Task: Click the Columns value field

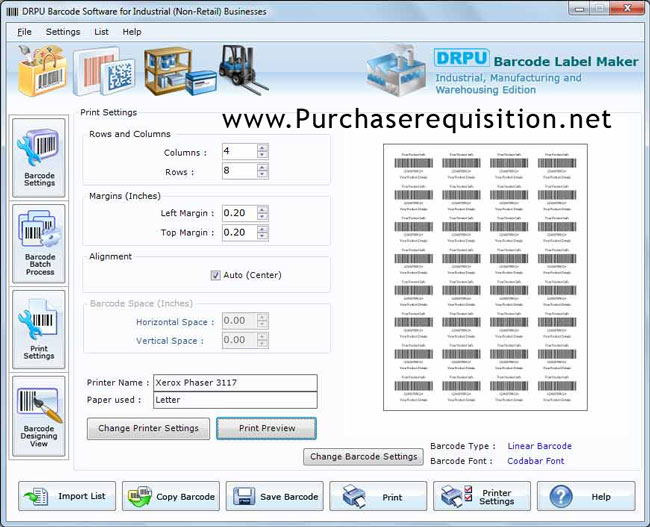Action: [x=240, y=151]
